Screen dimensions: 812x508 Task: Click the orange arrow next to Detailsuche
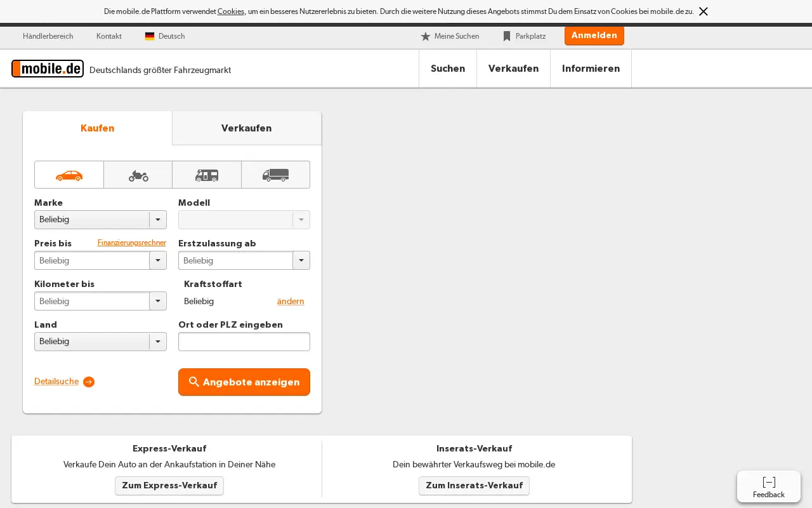[x=89, y=382]
